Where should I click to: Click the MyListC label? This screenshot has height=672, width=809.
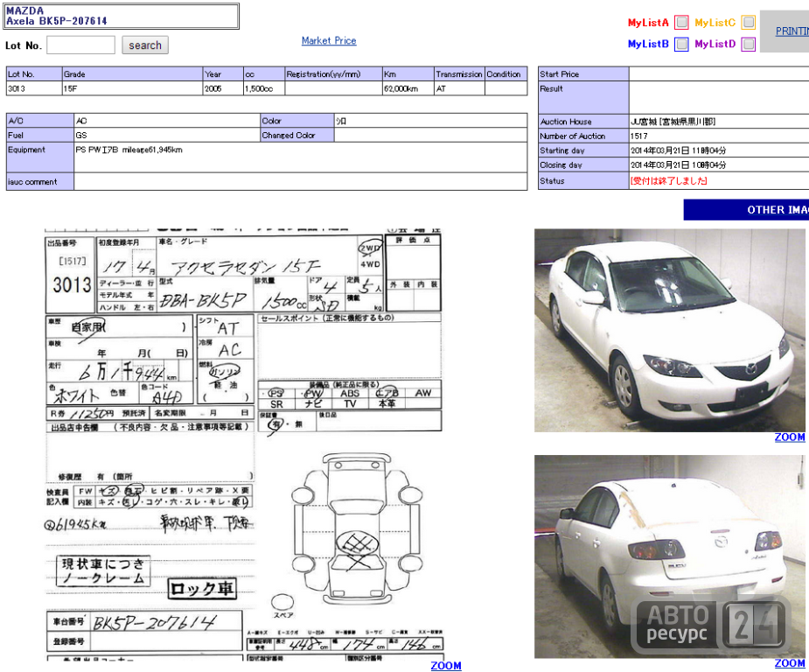[x=715, y=22]
